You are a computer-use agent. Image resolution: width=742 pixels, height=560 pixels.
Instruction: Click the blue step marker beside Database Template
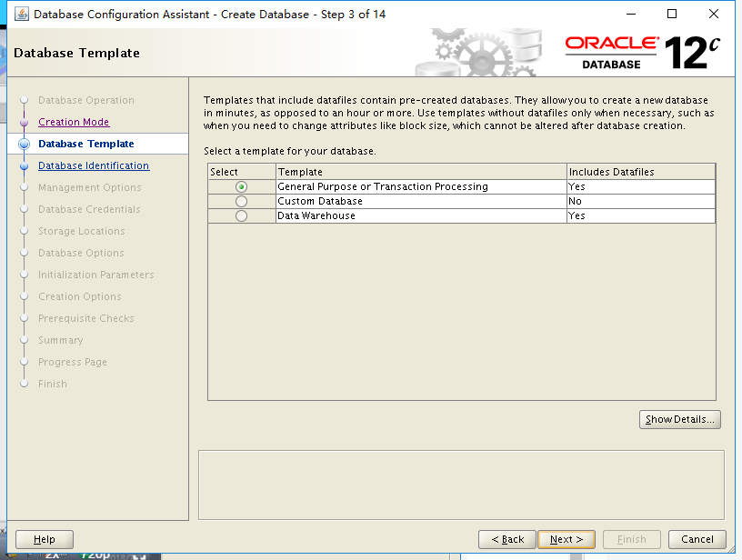(25, 144)
